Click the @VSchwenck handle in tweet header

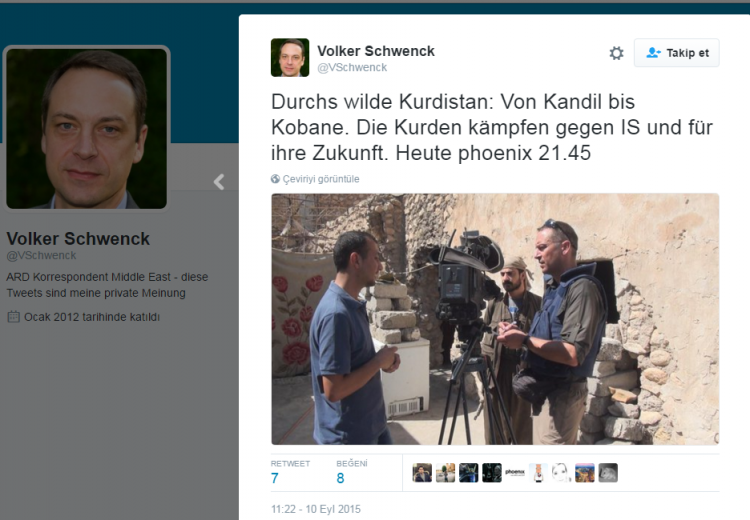(352, 67)
